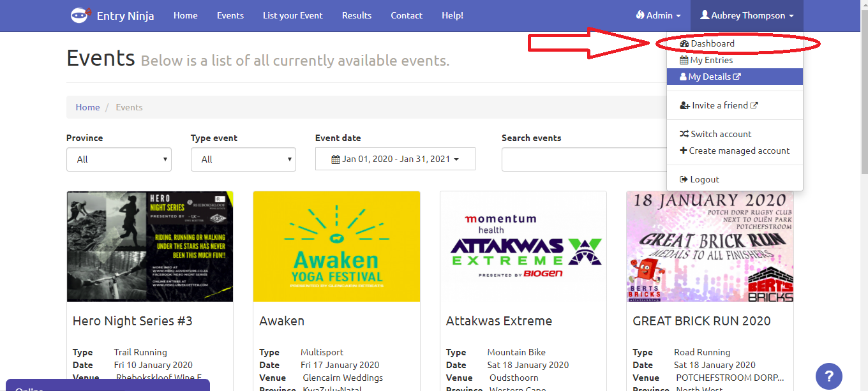This screenshot has height=391, width=868.
Task: Click the external link icon after My Details
Action: click(737, 77)
